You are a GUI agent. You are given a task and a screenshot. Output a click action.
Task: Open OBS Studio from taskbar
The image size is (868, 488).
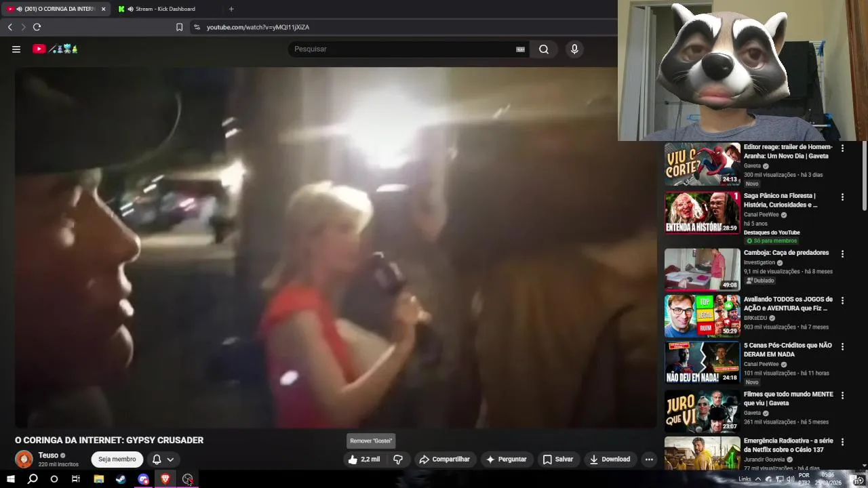187,479
